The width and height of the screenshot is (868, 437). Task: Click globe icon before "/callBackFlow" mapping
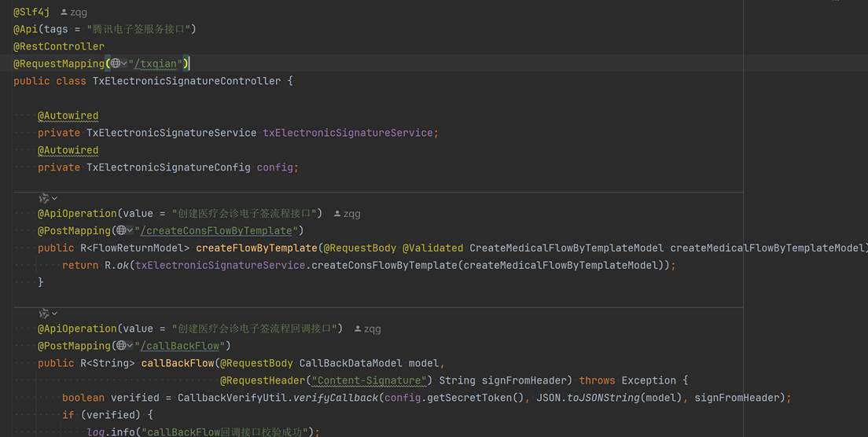pos(120,346)
